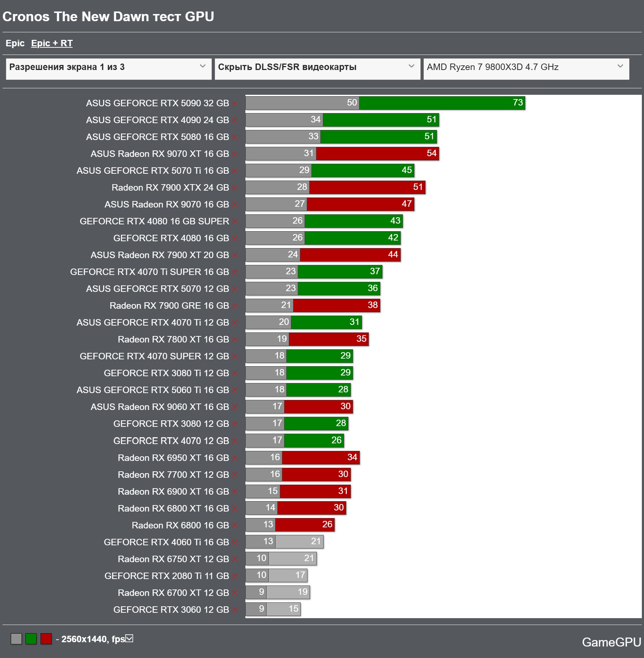Image resolution: width=644 pixels, height=658 pixels.
Task: Remove GEFORCE RTX 3060 12 GB row
Action: [x=235, y=610]
